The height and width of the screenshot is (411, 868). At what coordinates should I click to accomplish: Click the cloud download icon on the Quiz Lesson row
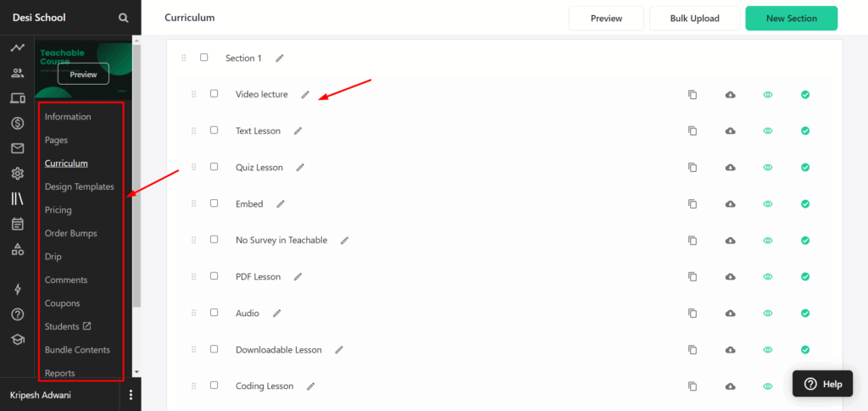point(730,168)
